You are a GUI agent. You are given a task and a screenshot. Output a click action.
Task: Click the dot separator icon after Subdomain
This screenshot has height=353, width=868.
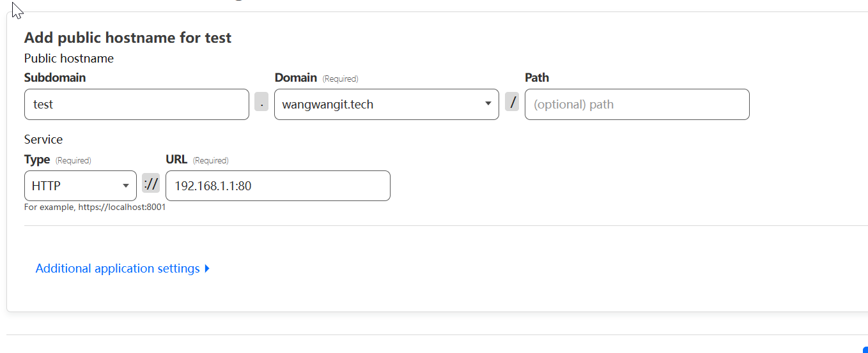[261, 102]
